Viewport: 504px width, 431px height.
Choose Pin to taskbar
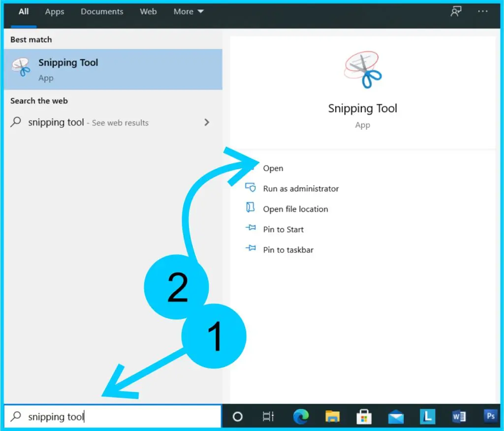pos(288,250)
